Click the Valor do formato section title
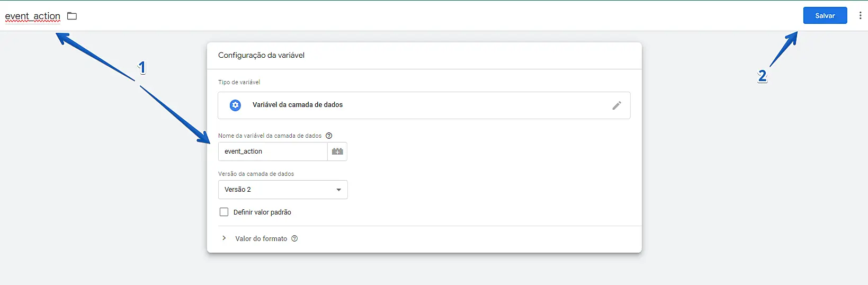Image resolution: width=868 pixels, height=285 pixels. tap(261, 239)
